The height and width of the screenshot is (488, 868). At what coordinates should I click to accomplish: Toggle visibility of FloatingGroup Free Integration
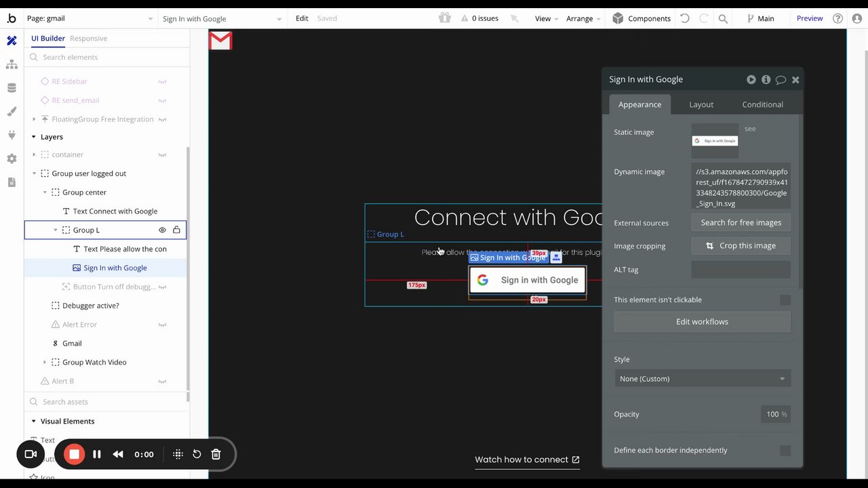tap(162, 119)
